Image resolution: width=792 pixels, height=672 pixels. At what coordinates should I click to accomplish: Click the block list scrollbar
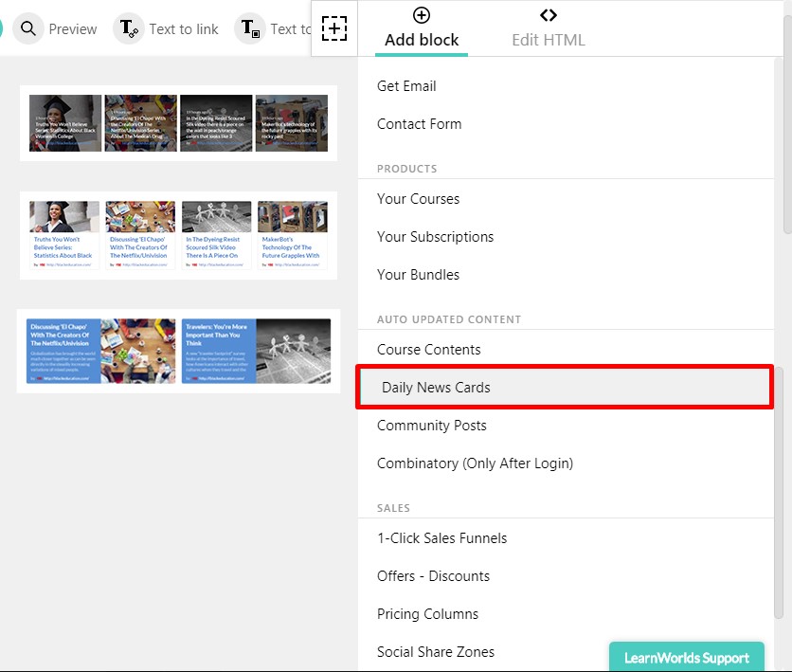pos(779,493)
